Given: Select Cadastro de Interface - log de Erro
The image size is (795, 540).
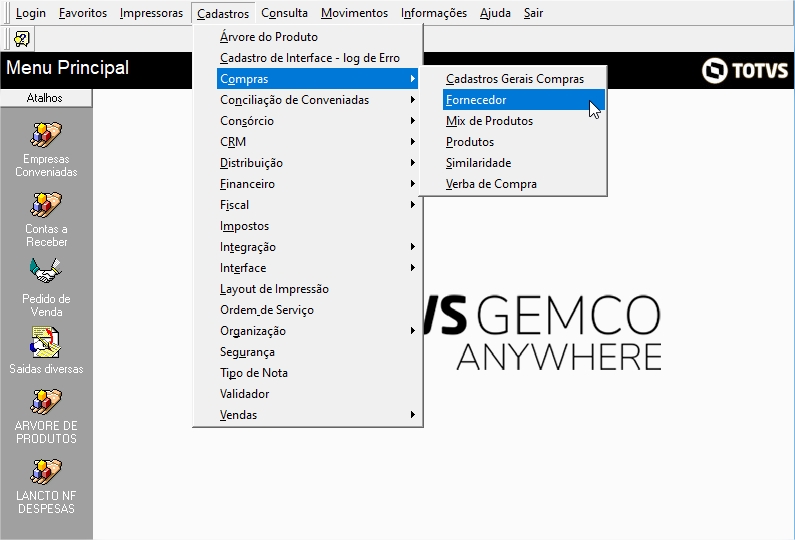Looking at the screenshot, I should tap(317, 58).
